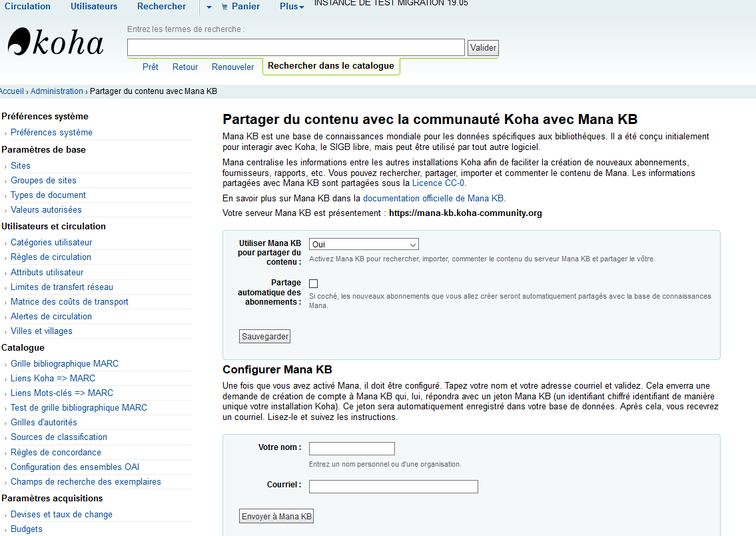The height and width of the screenshot is (536, 756).
Task: Open the Budgets sidebar link
Action: click(27, 529)
